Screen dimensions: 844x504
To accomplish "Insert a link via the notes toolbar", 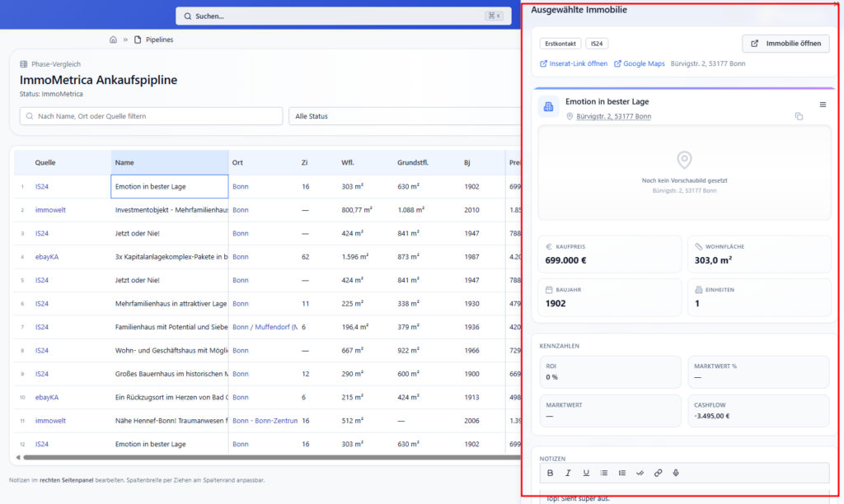I will point(658,473).
